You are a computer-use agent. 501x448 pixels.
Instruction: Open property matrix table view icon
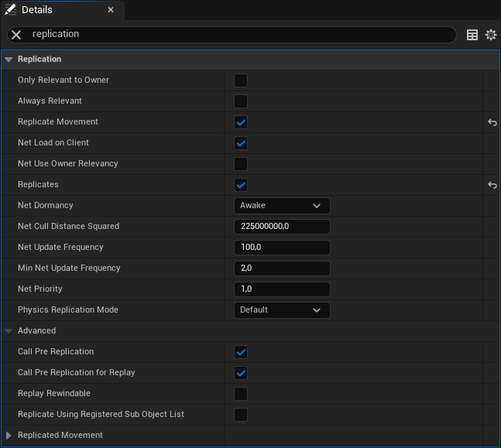point(472,35)
